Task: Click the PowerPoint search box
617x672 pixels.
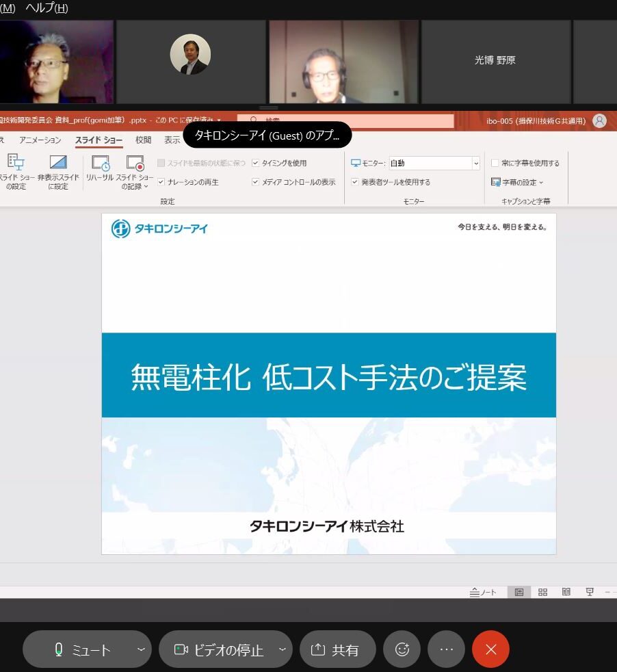Action: (345, 120)
